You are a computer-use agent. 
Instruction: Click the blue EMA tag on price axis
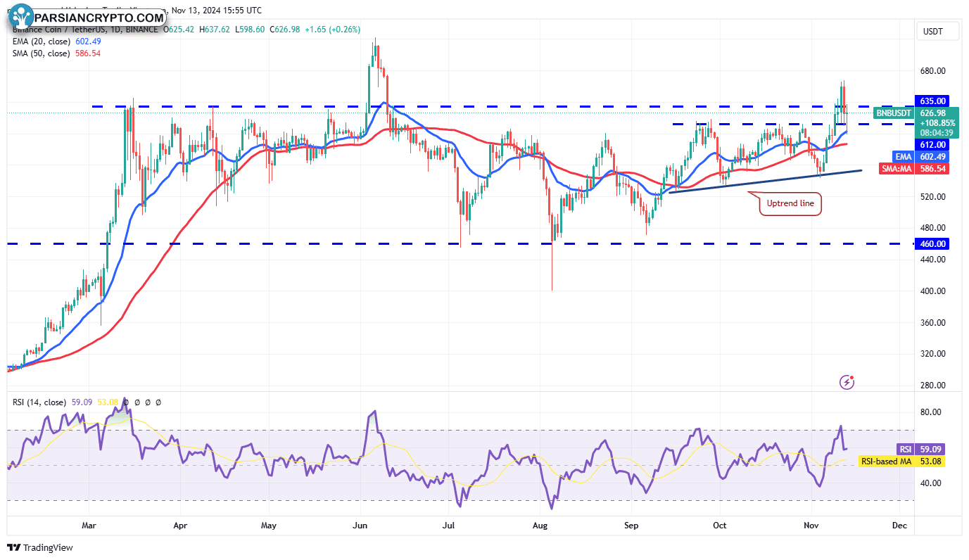[902, 156]
